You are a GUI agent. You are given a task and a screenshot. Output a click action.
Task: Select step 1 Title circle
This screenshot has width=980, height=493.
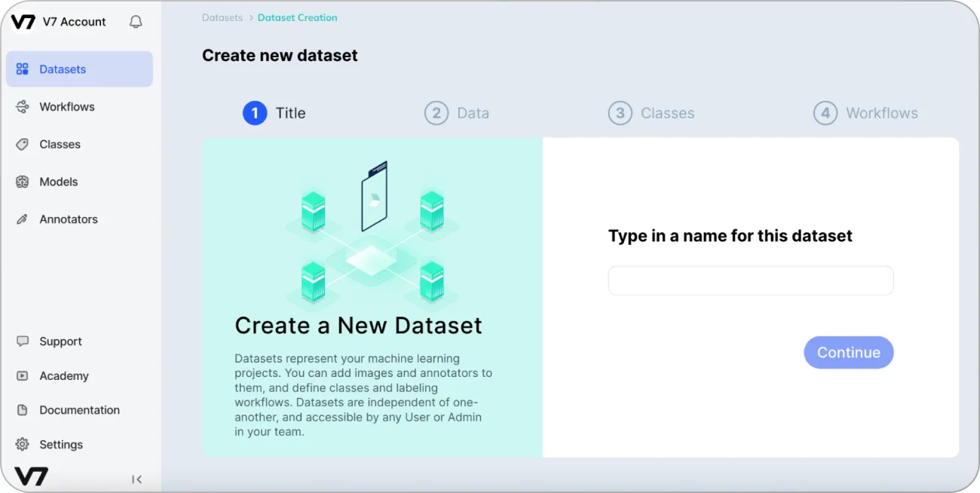coord(254,112)
